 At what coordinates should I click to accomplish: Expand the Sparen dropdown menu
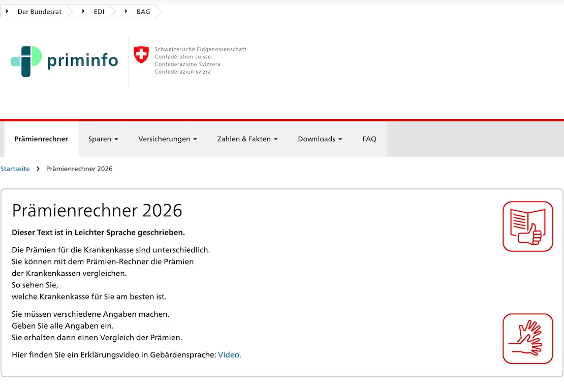coord(103,139)
